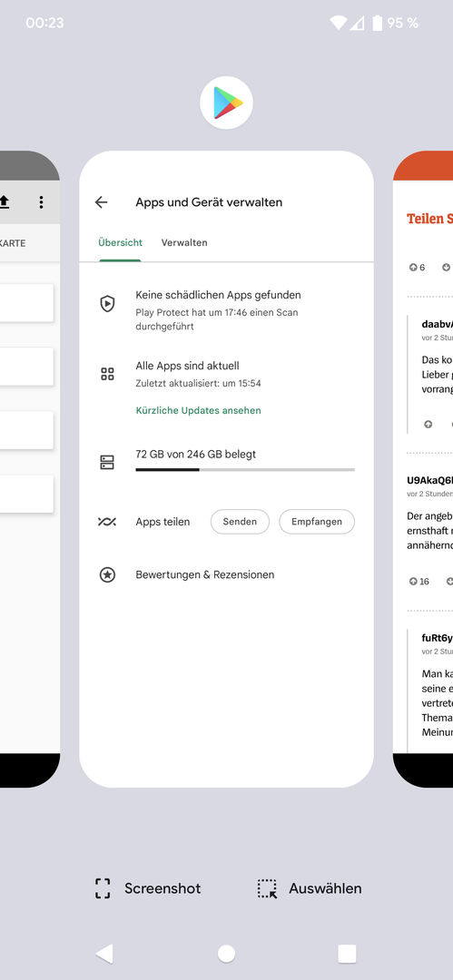Tap the Android home navigation button
Screen dimensions: 453x980
(x=227, y=953)
